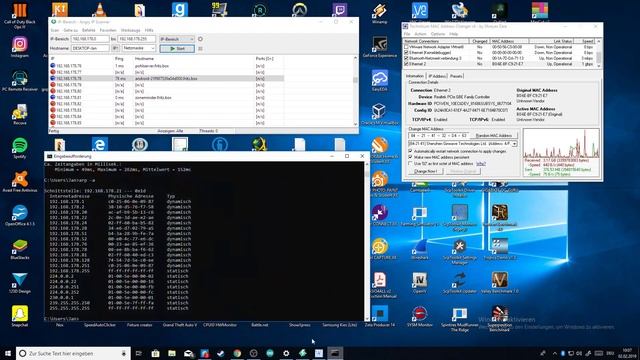This screenshot has width=640, height=360.
Task: Click Angry IP Scanner results scrollbar
Action: pyautogui.click(x=355, y=91)
